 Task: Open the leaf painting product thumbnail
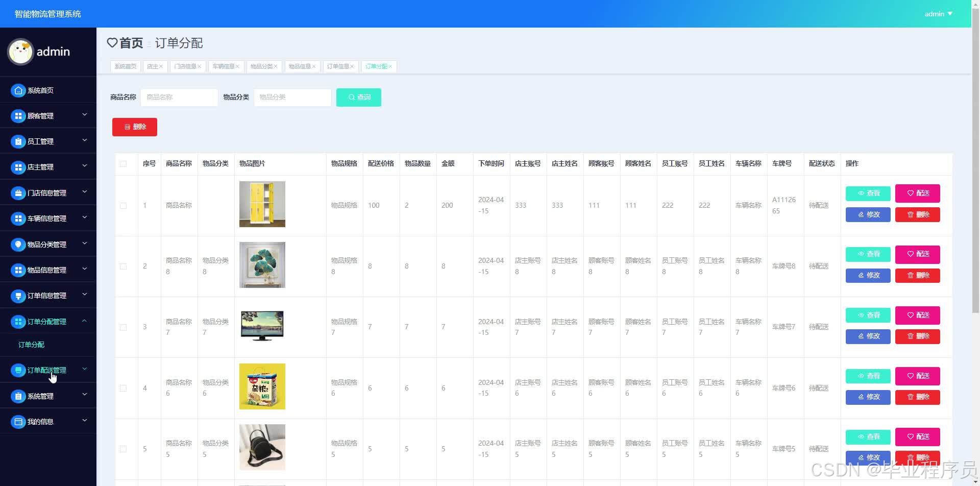pos(262,265)
